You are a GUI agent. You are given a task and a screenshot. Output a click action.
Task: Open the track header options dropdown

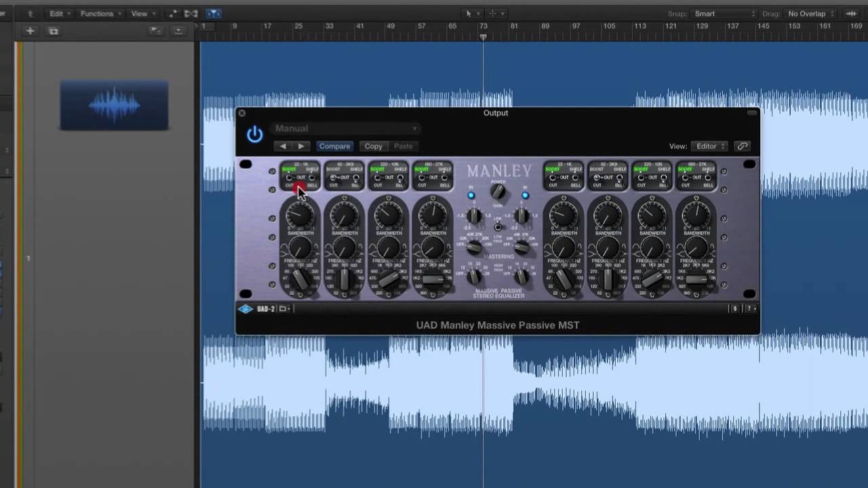point(178,31)
